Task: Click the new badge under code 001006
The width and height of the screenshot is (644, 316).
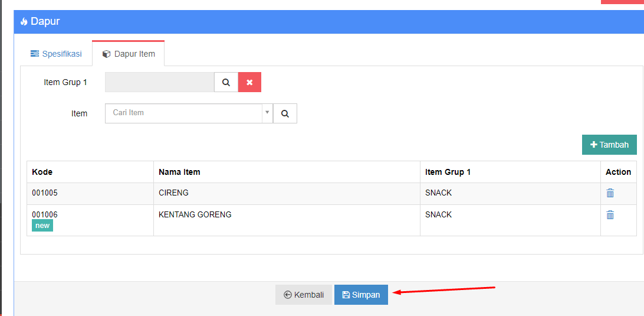Action: (42, 226)
